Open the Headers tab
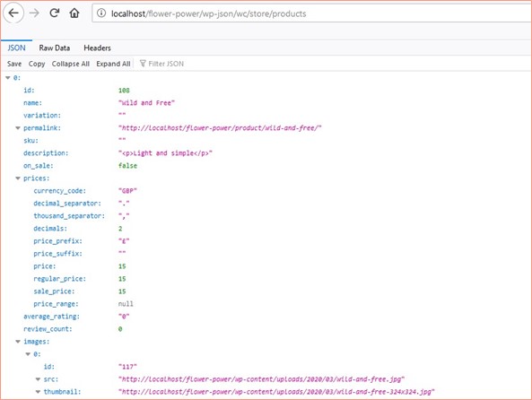 click(97, 48)
